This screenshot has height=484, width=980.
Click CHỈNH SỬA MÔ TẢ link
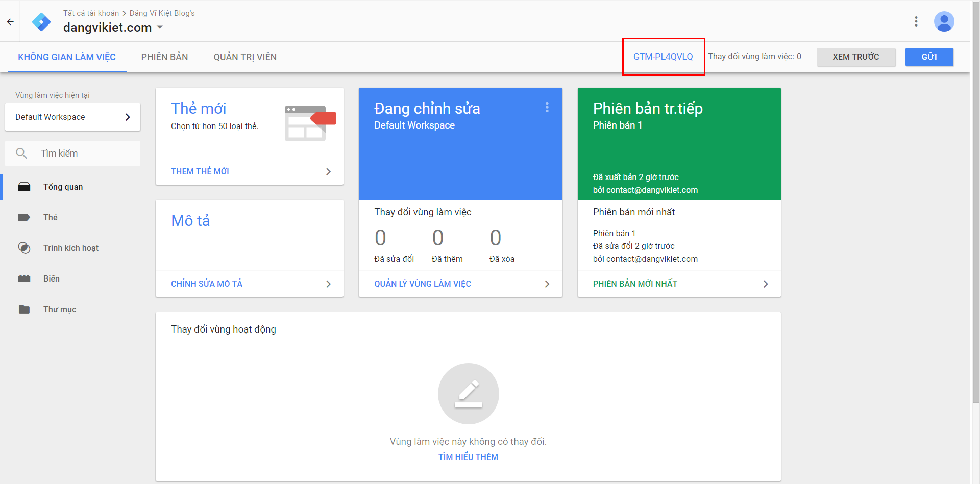click(x=207, y=284)
